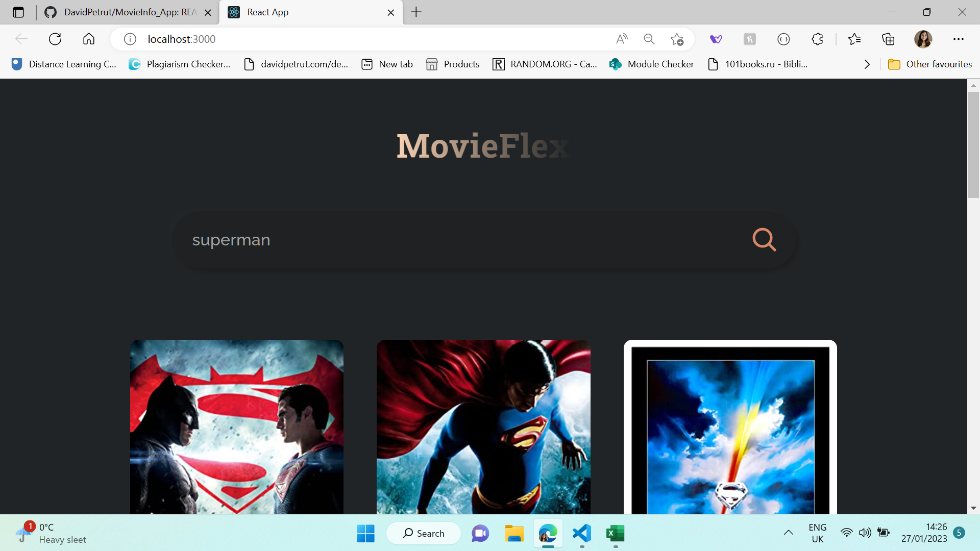Open the Module Checker bookmark
Screen dimensions: 980x551
coord(652,64)
